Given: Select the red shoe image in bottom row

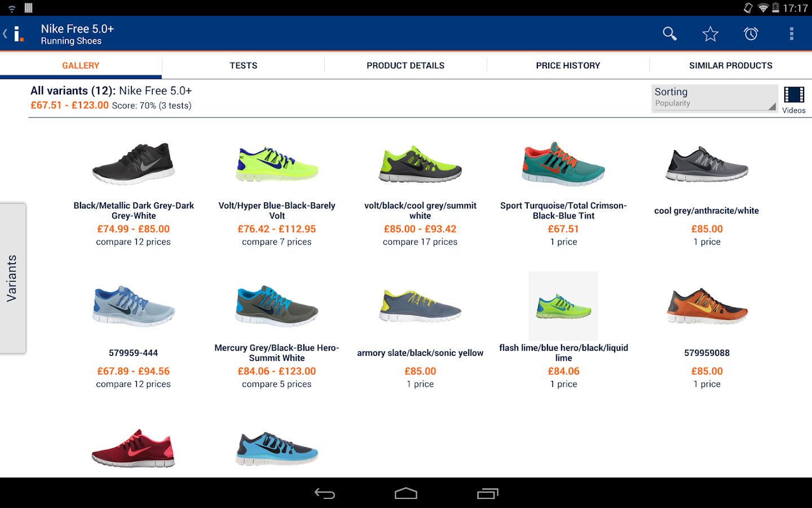Looking at the screenshot, I should coord(134,448).
